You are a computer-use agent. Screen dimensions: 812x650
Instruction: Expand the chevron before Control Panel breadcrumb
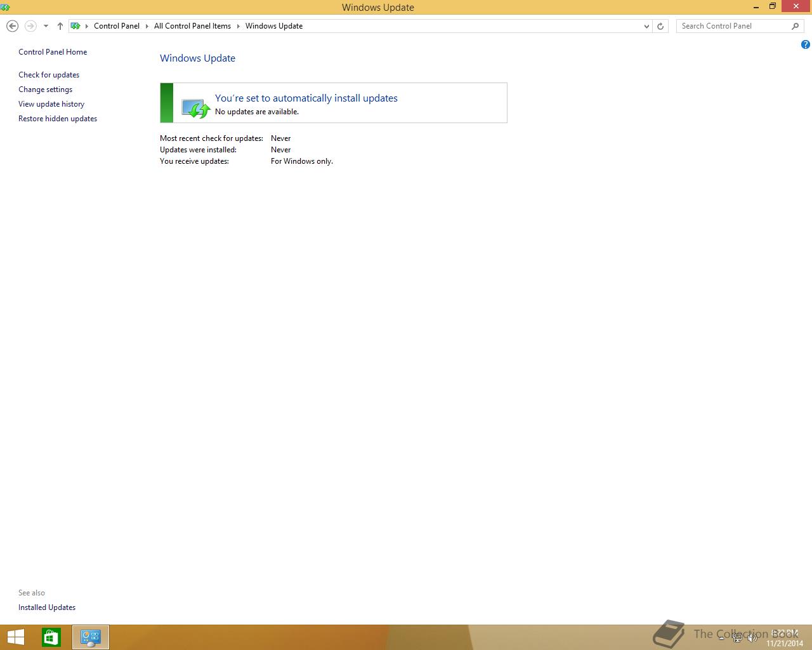pos(87,26)
